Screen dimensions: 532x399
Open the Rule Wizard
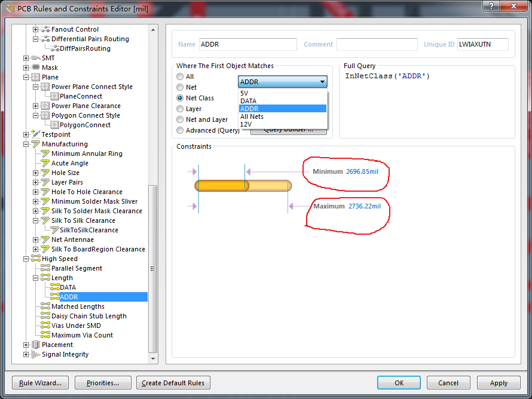click(x=41, y=383)
